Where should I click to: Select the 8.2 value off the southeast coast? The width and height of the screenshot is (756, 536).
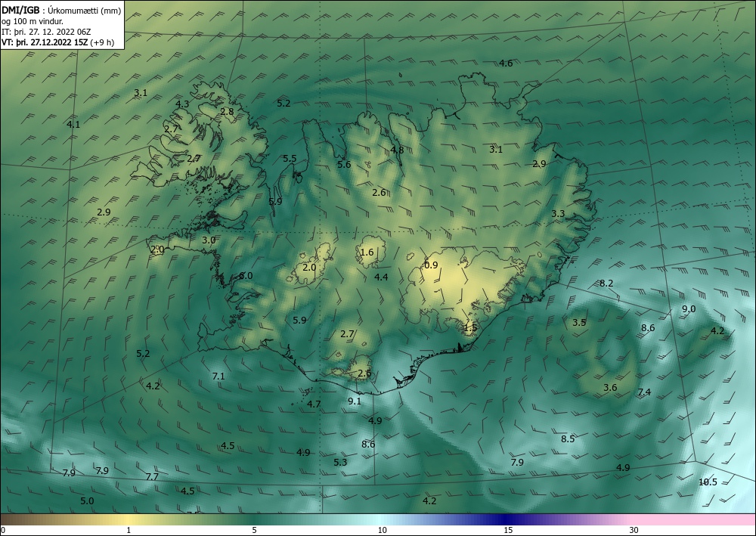click(x=606, y=283)
